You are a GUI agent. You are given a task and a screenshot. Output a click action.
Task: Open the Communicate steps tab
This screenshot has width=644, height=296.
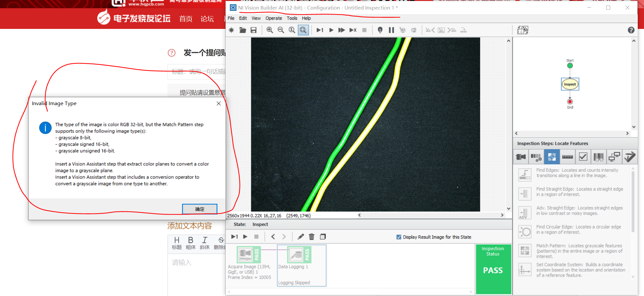coord(614,157)
